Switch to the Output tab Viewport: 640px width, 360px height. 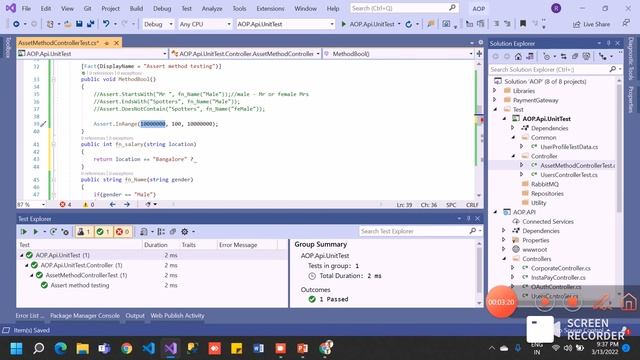(x=135, y=316)
